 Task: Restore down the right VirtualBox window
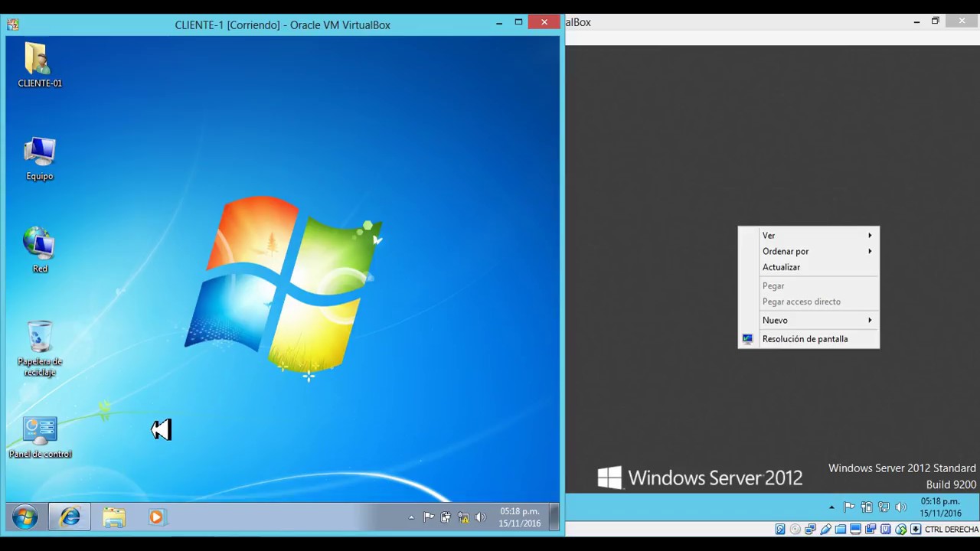935,21
